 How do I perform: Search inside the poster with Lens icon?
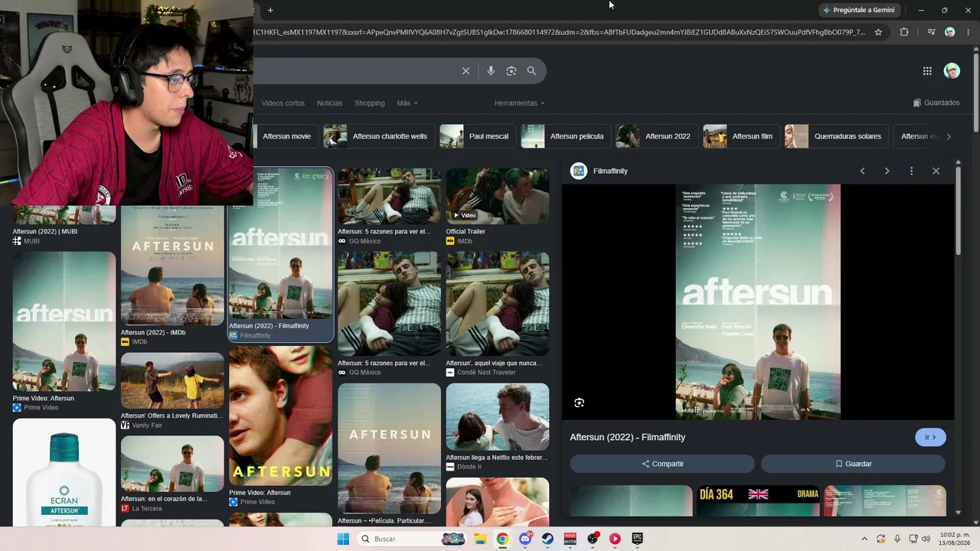[x=579, y=403]
